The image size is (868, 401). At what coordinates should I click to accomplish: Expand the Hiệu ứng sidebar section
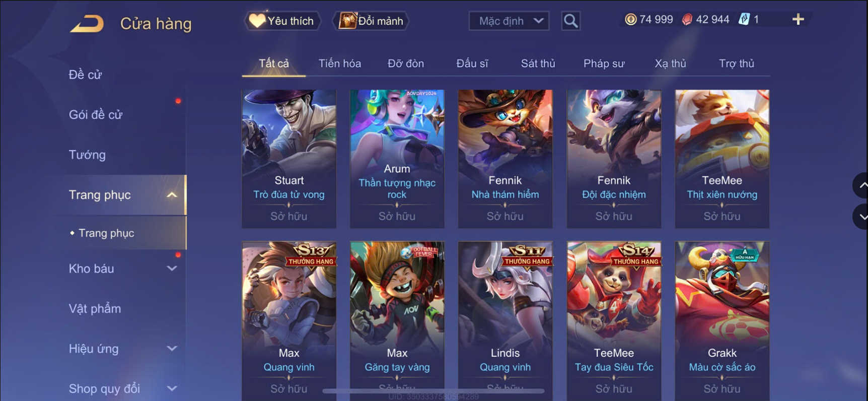[x=172, y=349]
